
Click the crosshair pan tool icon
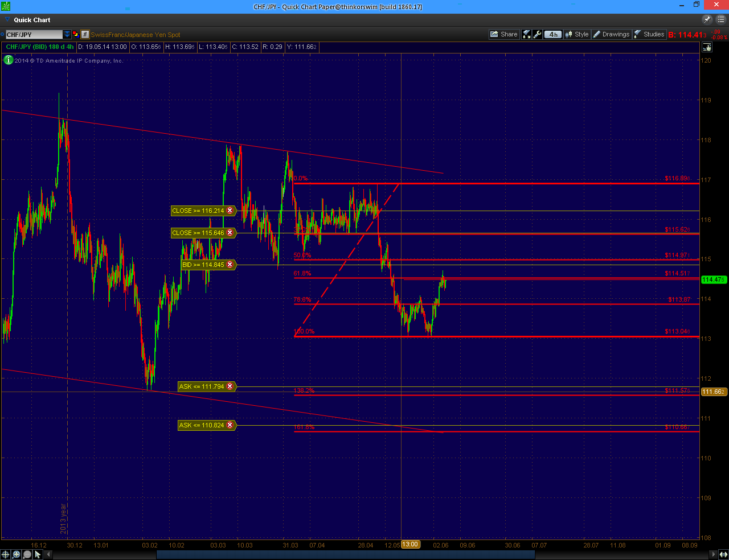tap(5, 554)
